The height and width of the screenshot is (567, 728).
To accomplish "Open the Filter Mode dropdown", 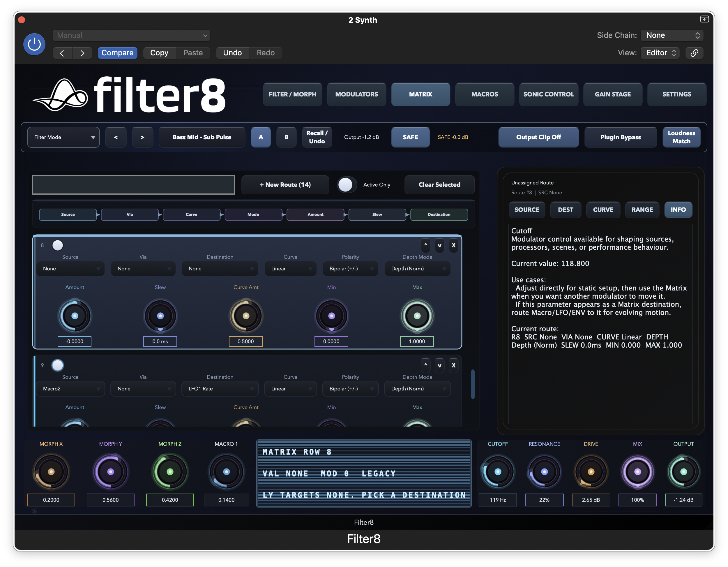I will [x=63, y=138].
